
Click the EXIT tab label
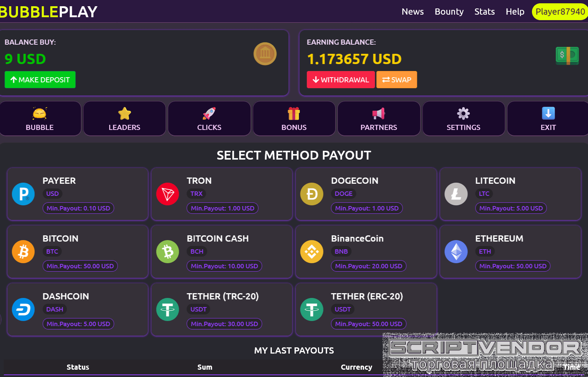point(548,127)
